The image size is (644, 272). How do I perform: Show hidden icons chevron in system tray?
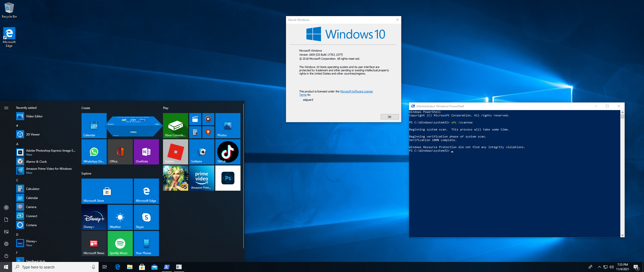coord(599,267)
